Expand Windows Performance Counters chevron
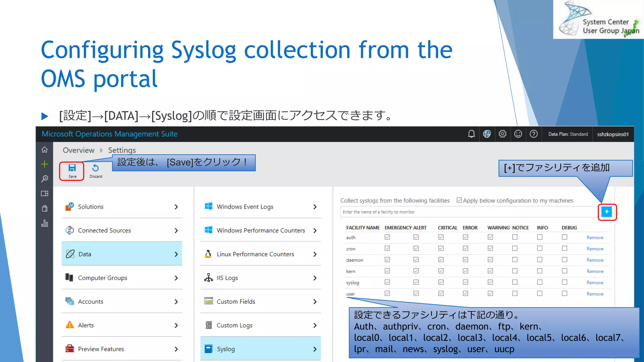The height and width of the screenshot is (362, 644). click(x=315, y=231)
